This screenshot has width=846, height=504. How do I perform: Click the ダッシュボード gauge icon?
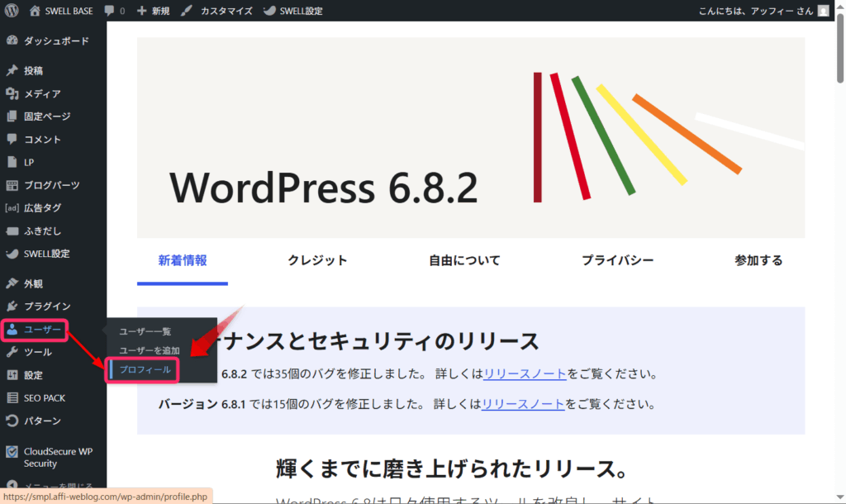click(x=12, y=40)
